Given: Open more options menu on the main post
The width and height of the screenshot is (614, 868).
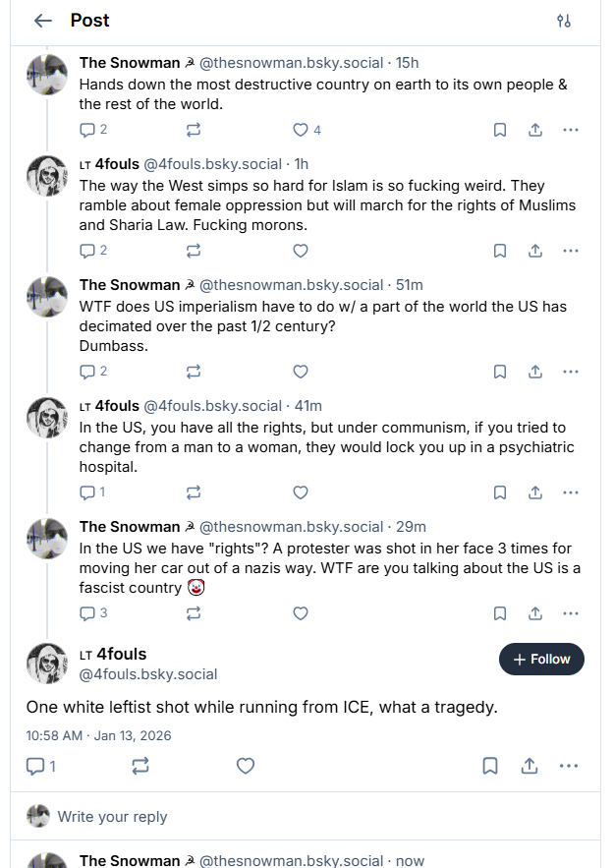Looking at the screenshot, I should tap(568, 766).
